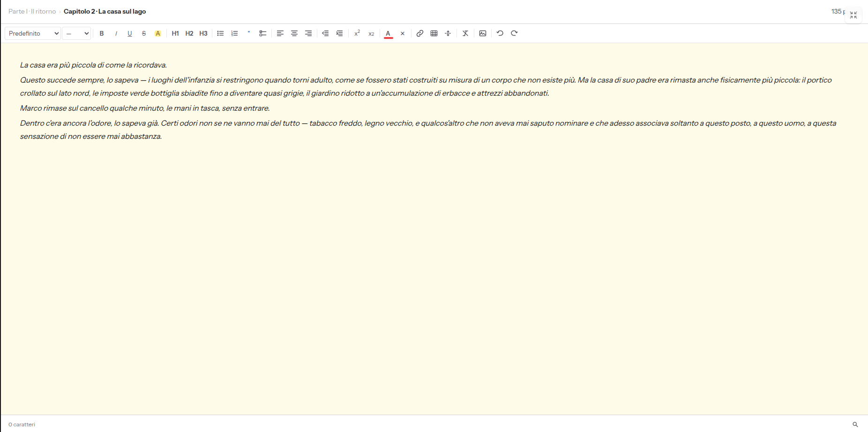Go to Parte I · Il ritorno breadcrumb
The image size is (868, 432).
[32, 11]
